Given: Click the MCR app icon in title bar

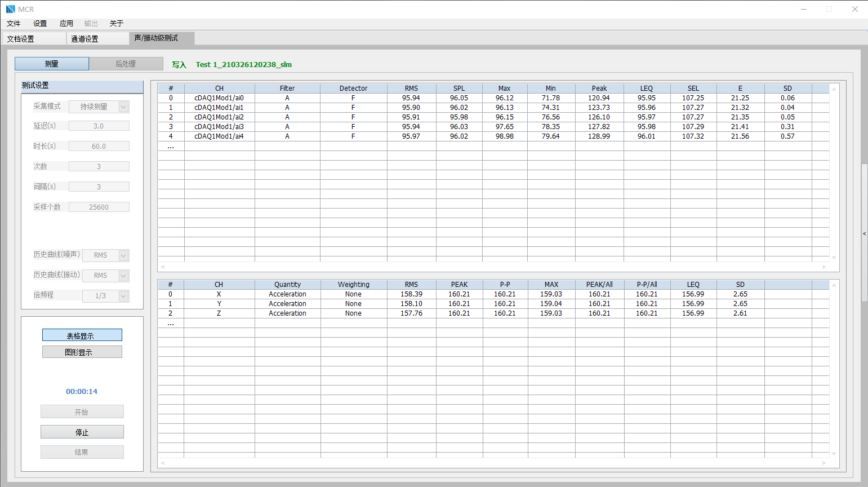Looking at the screenshot, I should click(x=10, y=9).
